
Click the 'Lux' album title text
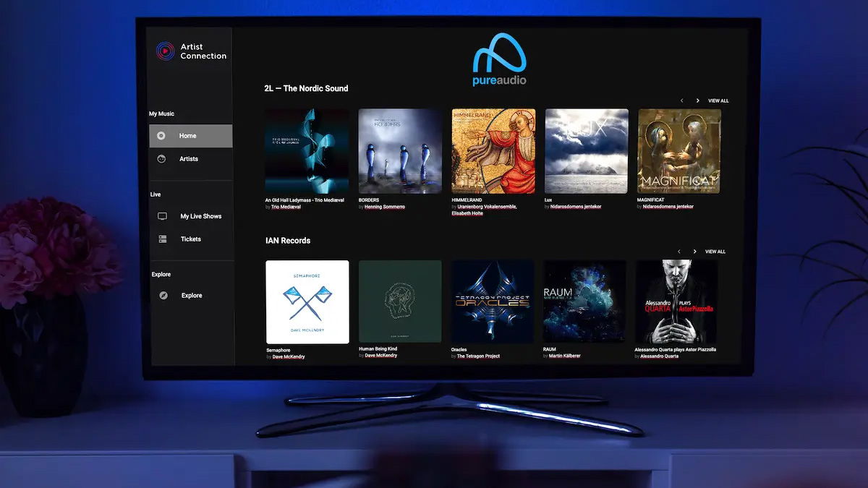(x=550, y=200)
